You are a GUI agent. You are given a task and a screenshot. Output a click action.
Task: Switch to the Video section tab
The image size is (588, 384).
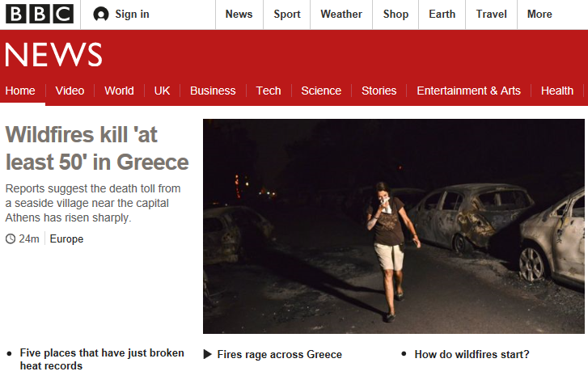point(70,91)
